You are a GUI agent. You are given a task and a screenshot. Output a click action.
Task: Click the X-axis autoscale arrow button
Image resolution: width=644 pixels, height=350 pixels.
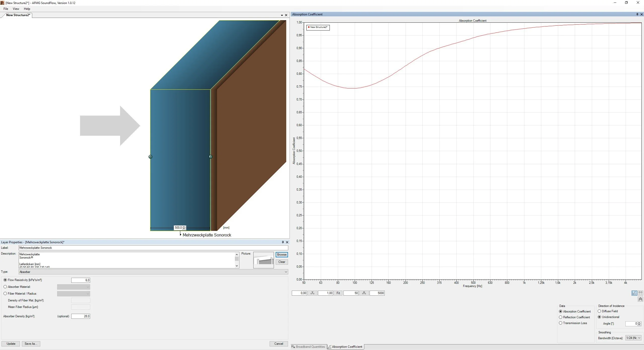pyautogui.click(x=364, y=293)
